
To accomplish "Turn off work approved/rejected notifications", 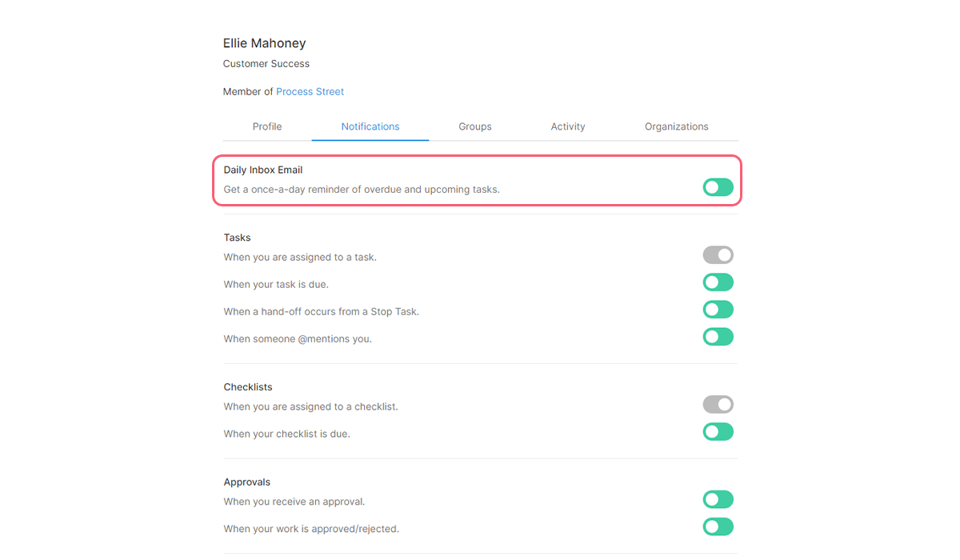I will click(718, 527).
